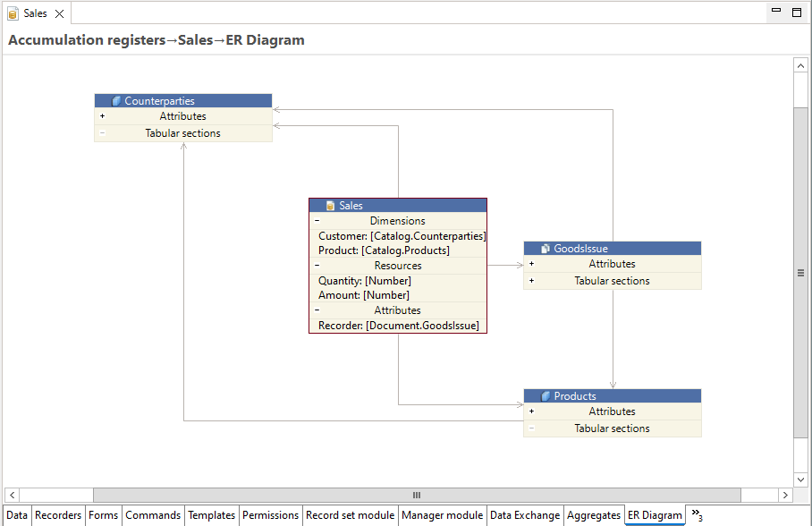Collapse the Sales Resources section

[x=317, y=266]
